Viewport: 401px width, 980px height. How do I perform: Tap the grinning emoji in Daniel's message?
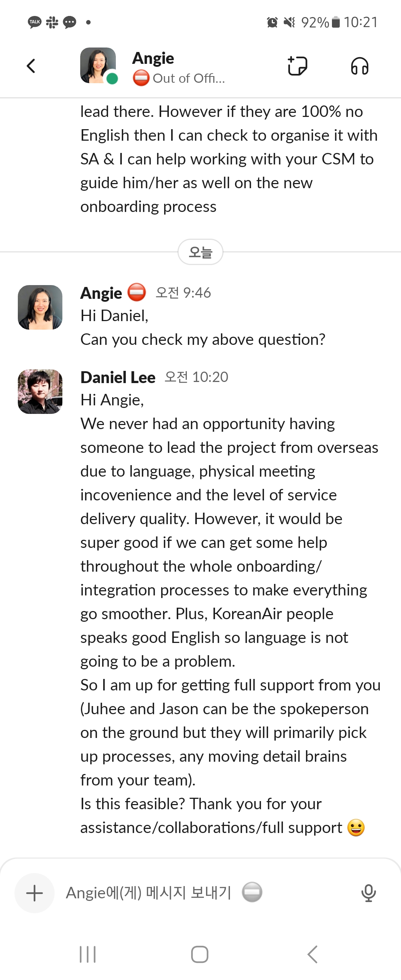pos(356,827)
